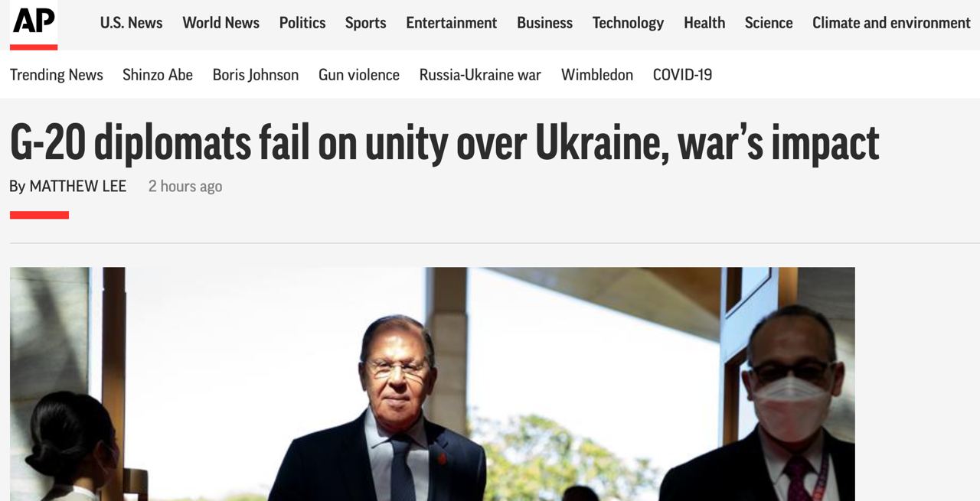
Task: View Gun violence trending topic
Action: (359, 75)
